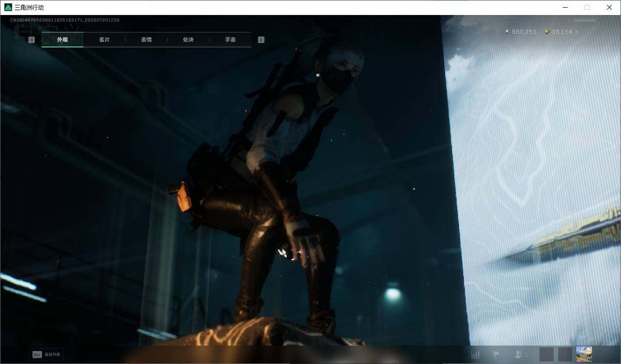Open the landscape avatar thumbnail
The image size is (621, 364).
584,354
